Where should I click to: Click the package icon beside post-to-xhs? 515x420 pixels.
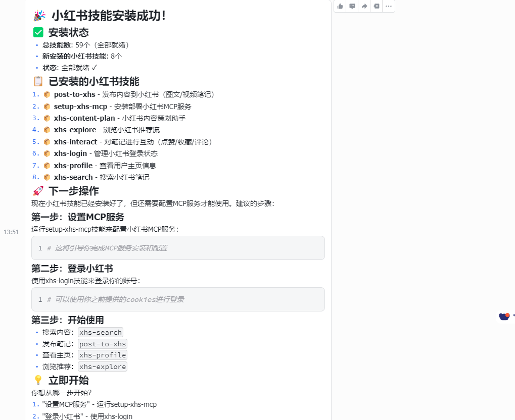[x=46, y=94]
